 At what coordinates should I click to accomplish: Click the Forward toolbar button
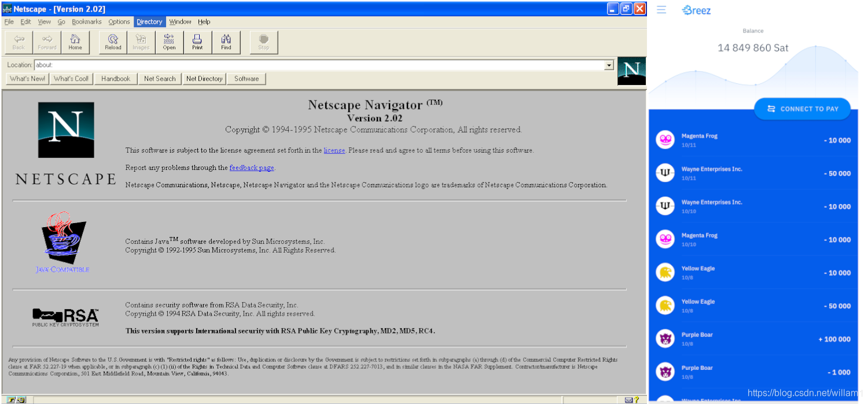click(47, 42)
